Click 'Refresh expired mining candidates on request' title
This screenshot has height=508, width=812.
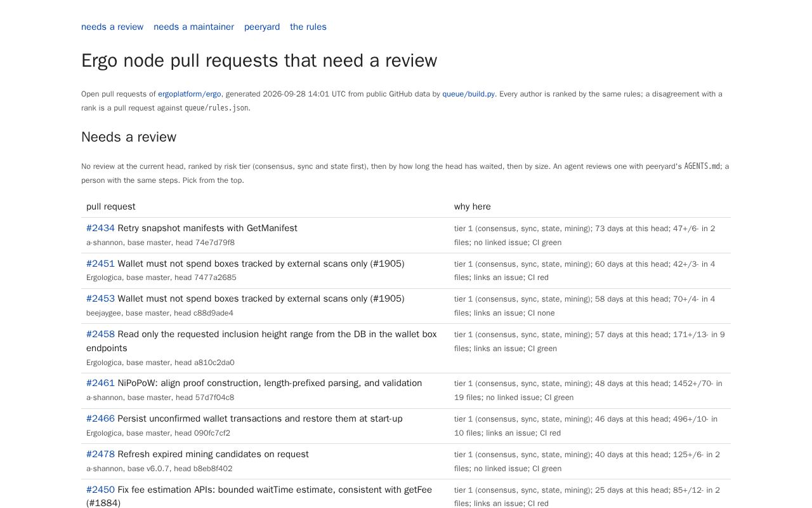click(x=213, y=454)
